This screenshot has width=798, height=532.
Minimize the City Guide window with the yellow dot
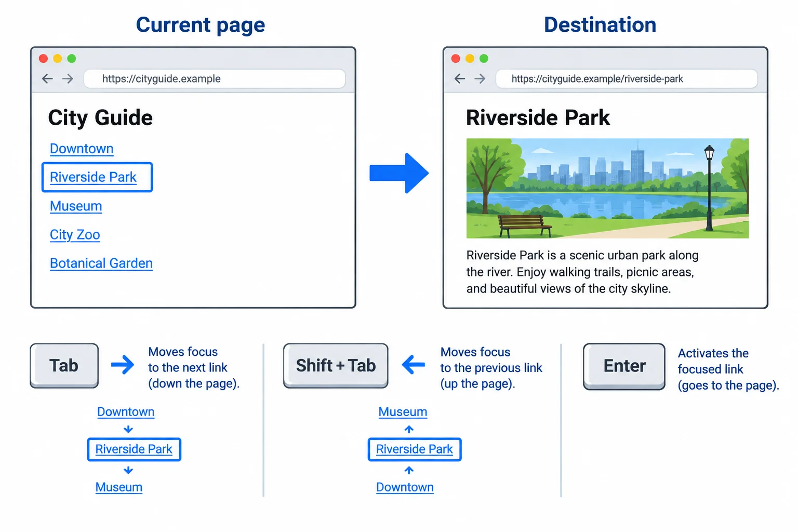(58, 59)
